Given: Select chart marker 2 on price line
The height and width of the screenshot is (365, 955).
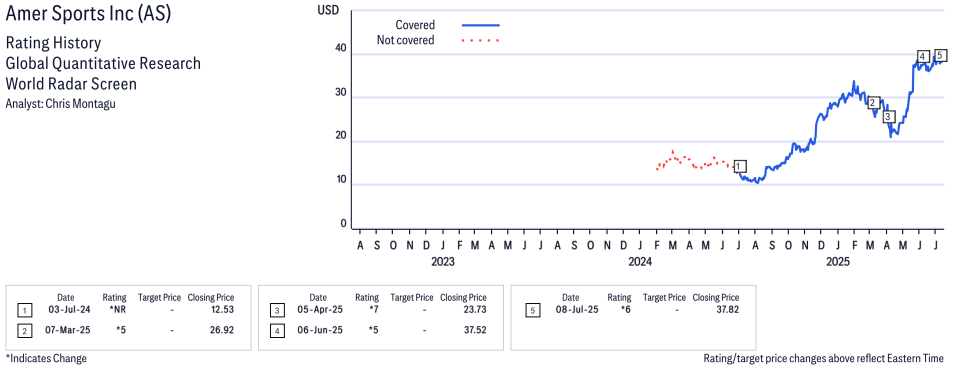Looking at the screenshot, I should (x=873, y=102).
